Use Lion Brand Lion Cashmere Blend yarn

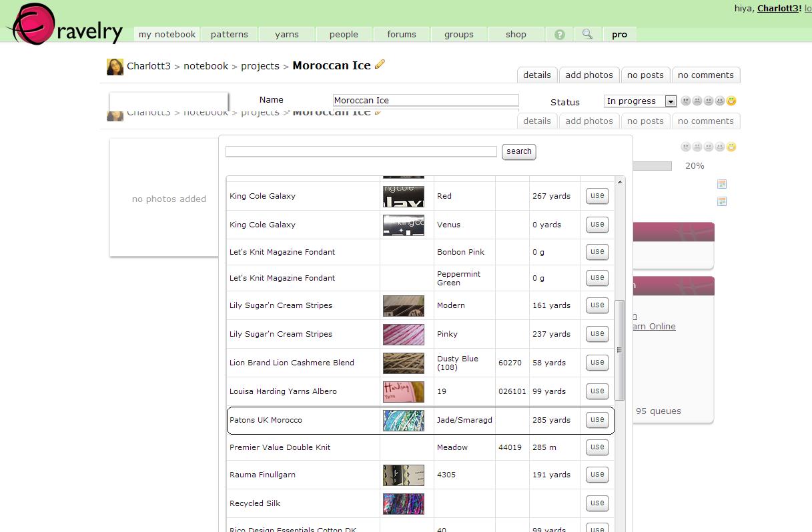[x=597, y=363]
